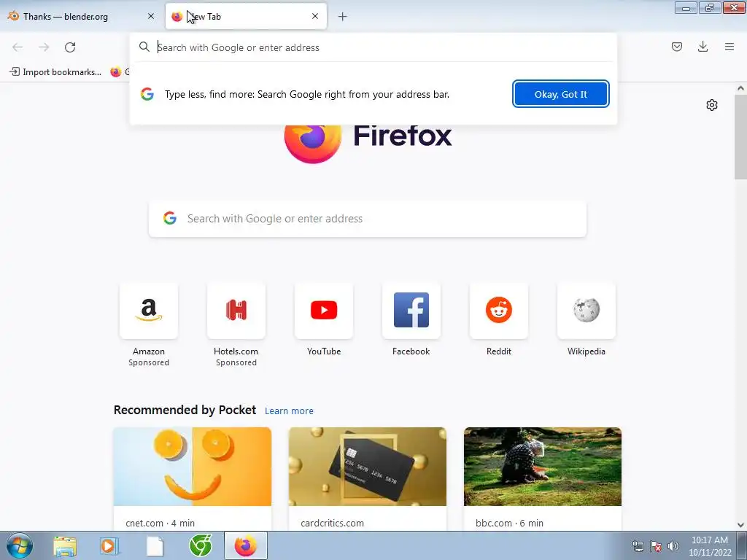Close the New Tab tab
The width and height of the screenshot is (747, 560).
pos(315,16)
